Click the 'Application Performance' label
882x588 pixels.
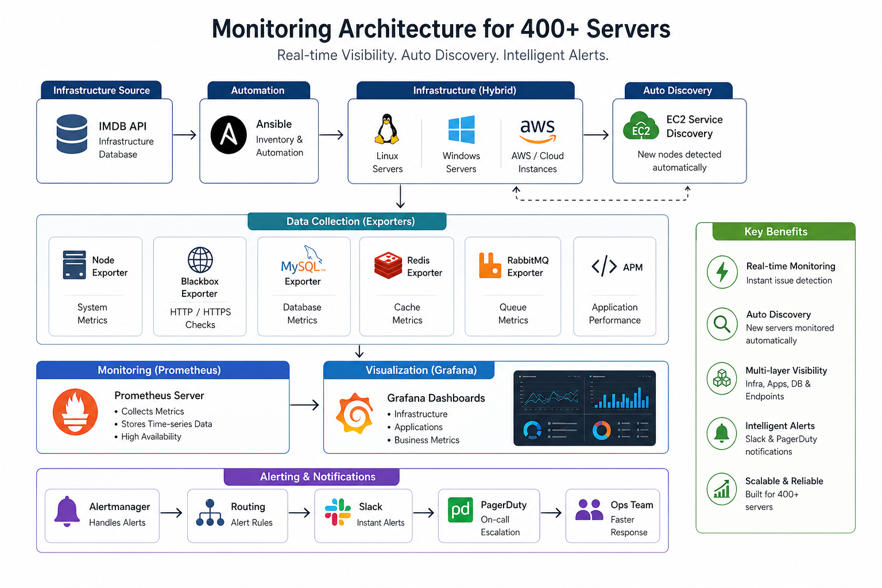coord(615,314)
